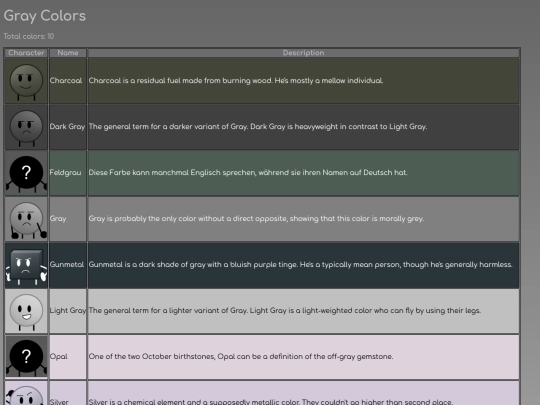Image resolution: width=540 pixels, height=405 pixels.
Task: Click the Gray character frowning image
Action: tap(26, 219)
